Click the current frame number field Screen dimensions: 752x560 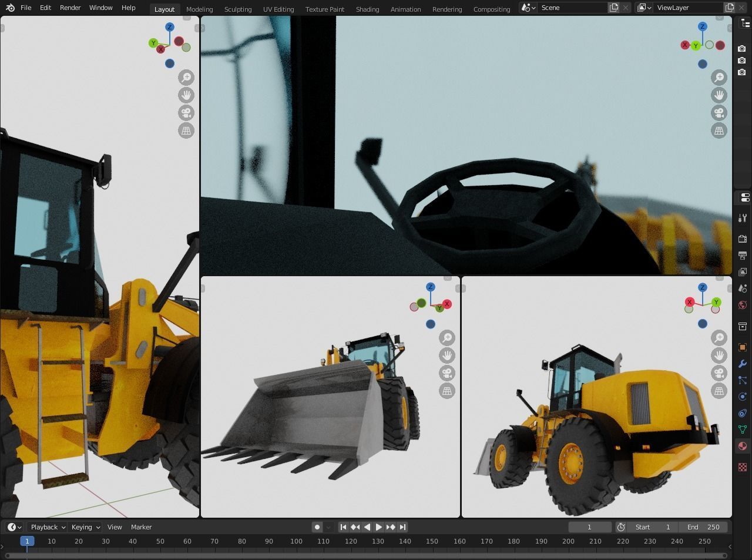tap(589, 527)
